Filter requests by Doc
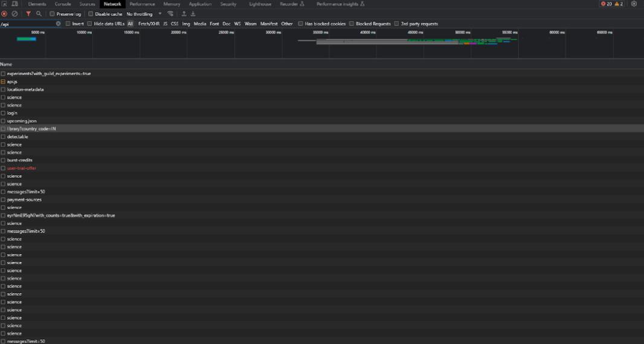Screen dimensions: 644x344 [227, 24]
